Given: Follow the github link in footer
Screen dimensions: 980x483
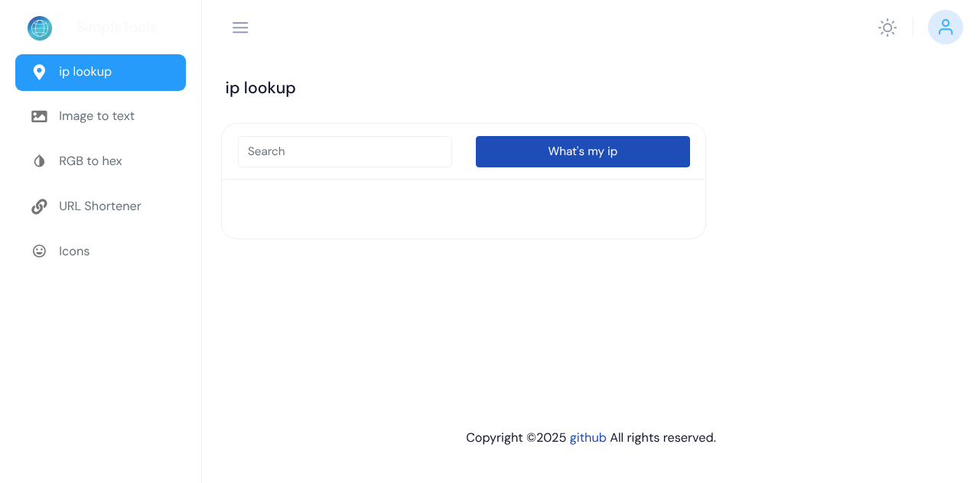Looking at the screenshot, I should 588,438.
